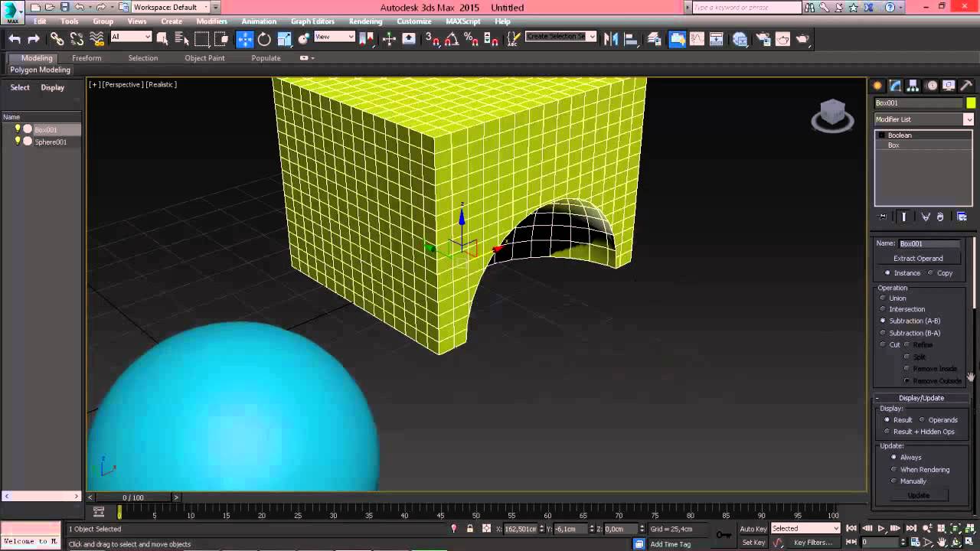Switch to the Freeform ribbon tab
The width and height of the screenshot is (980, 551).
[87, 58]
